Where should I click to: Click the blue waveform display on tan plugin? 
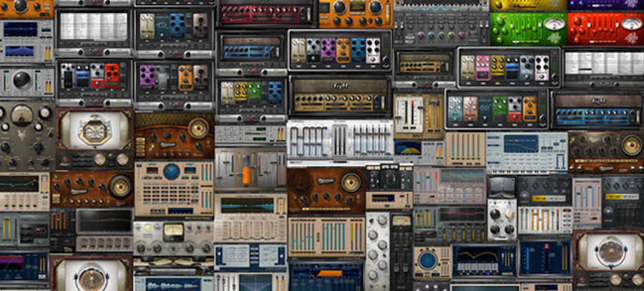[x=248, y=206]
